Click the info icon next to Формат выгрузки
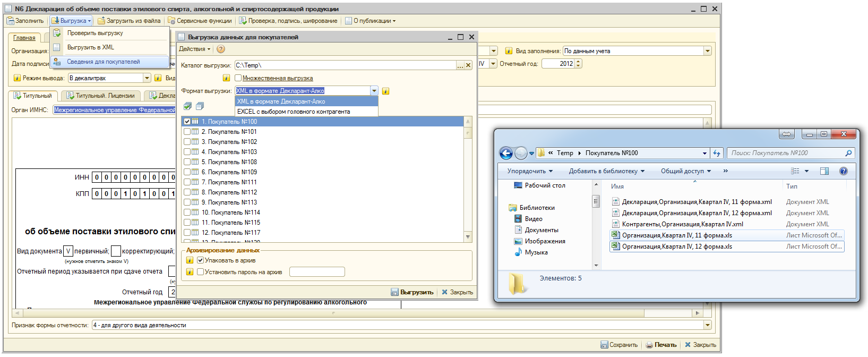868x357 pixels. (385, 91)
